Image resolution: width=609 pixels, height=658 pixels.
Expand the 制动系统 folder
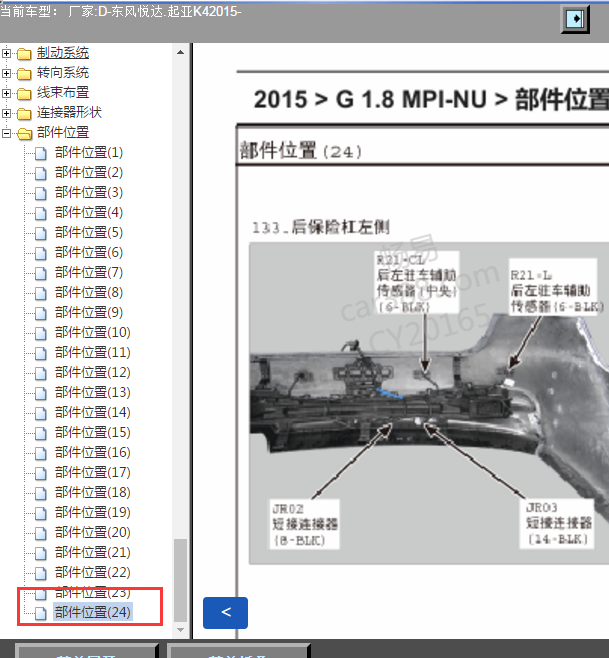tap(6, 53)
